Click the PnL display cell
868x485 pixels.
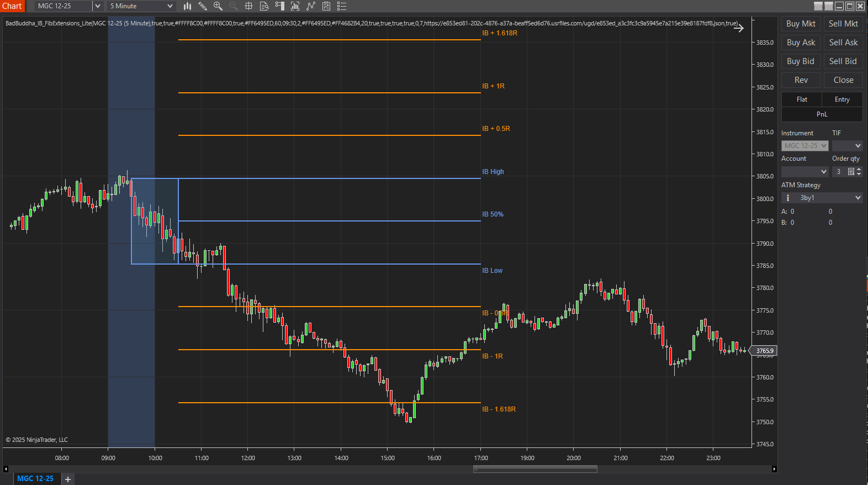pyautogui.click(x=822, y=114)
